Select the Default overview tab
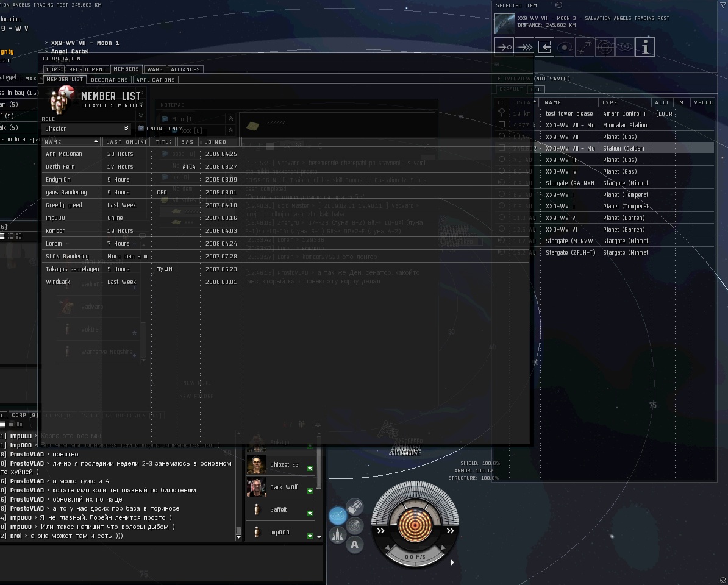Viewport: 728px width, 585px height. pyautogui.click(x=511, y=89)
